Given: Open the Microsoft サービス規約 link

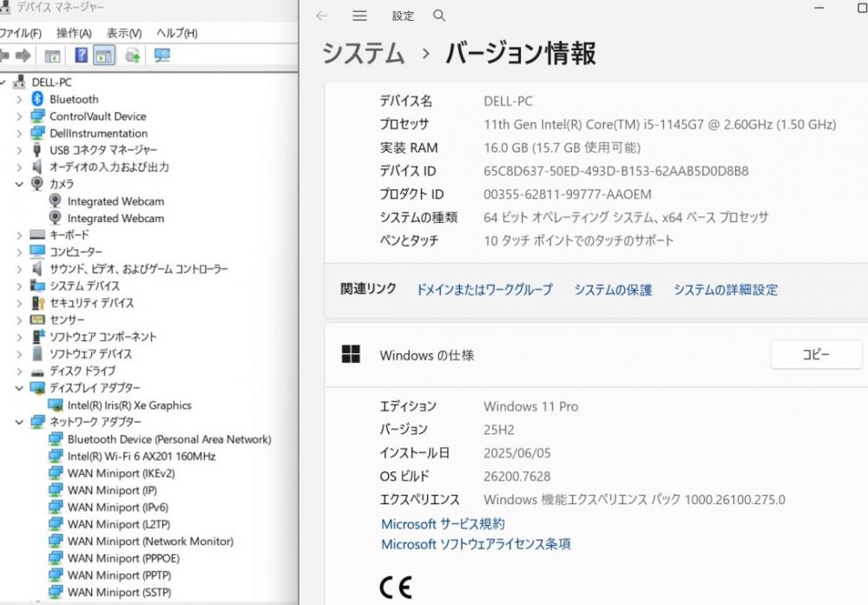Looking at the screenshot, I should (443, 524).
